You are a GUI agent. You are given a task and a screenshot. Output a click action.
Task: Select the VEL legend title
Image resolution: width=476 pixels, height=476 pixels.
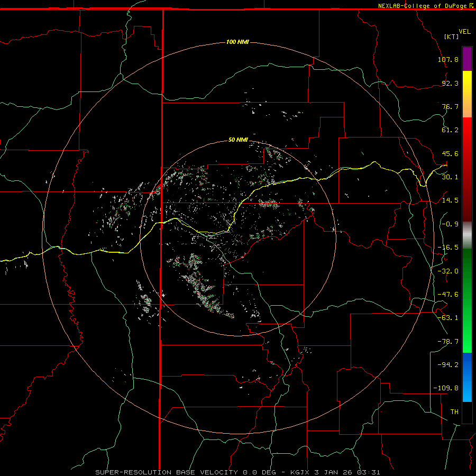pyautogui.click(x=464, y=32)
